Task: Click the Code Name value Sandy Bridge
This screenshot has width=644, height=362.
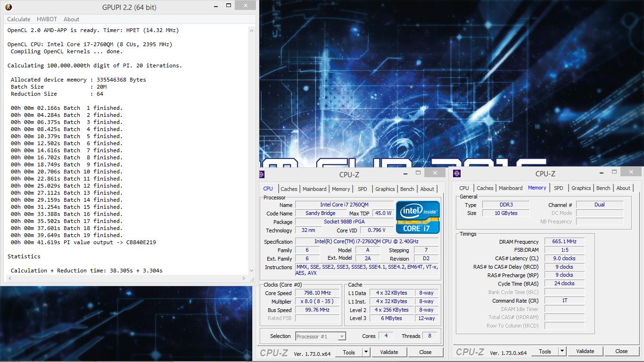Action: tap(320, 214)
